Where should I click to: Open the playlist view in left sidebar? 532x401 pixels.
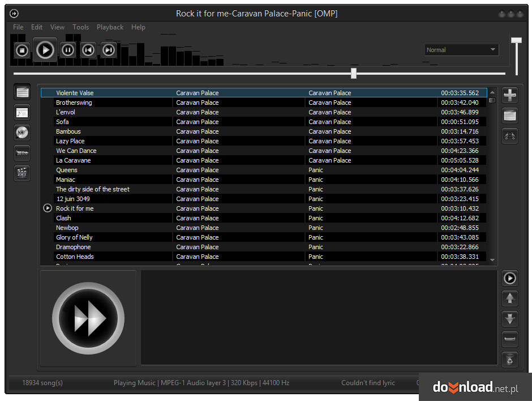click(22, 92)
